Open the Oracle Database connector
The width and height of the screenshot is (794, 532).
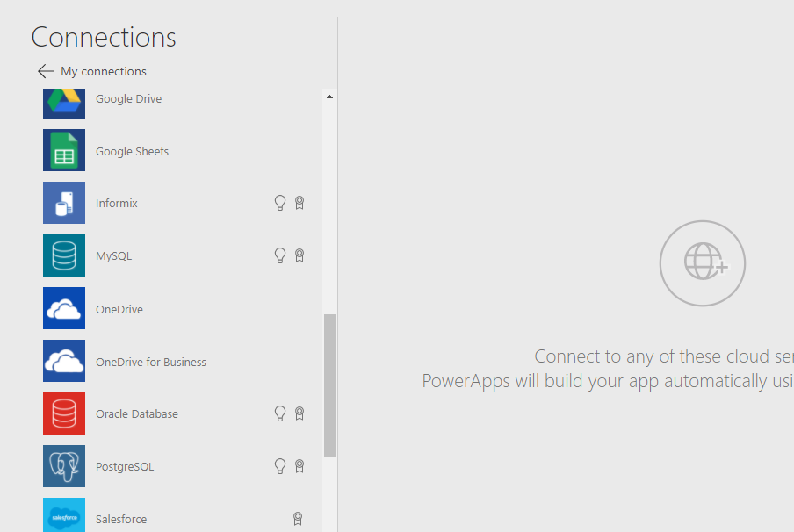137,413
